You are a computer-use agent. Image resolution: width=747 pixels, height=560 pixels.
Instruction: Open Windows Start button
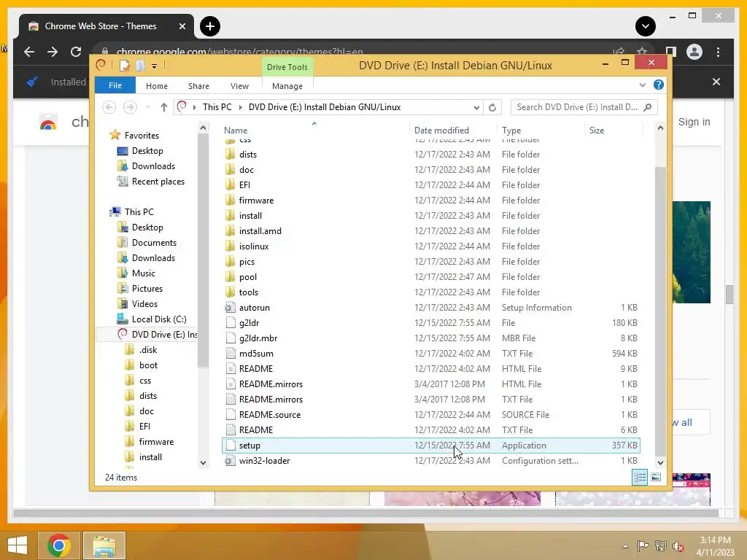click(x=18, y=545)
